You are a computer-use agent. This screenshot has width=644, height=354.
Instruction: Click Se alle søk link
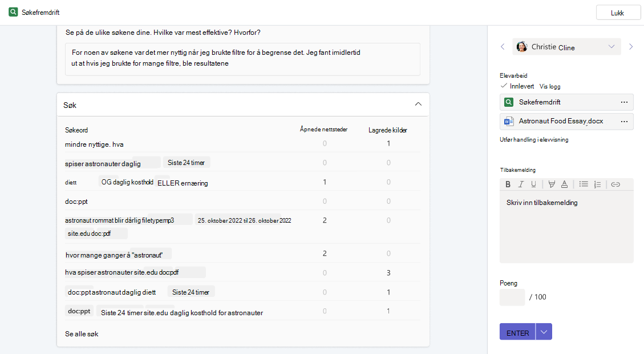click(82, 334)
